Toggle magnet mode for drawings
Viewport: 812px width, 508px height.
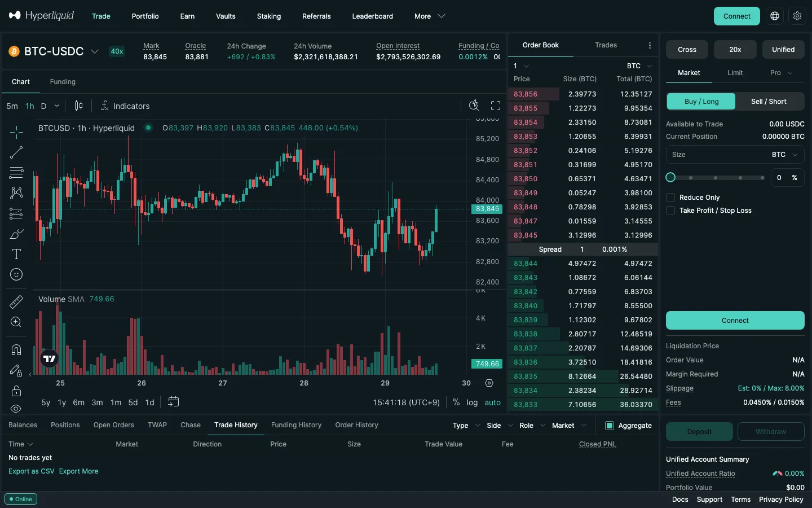point(16,350)
